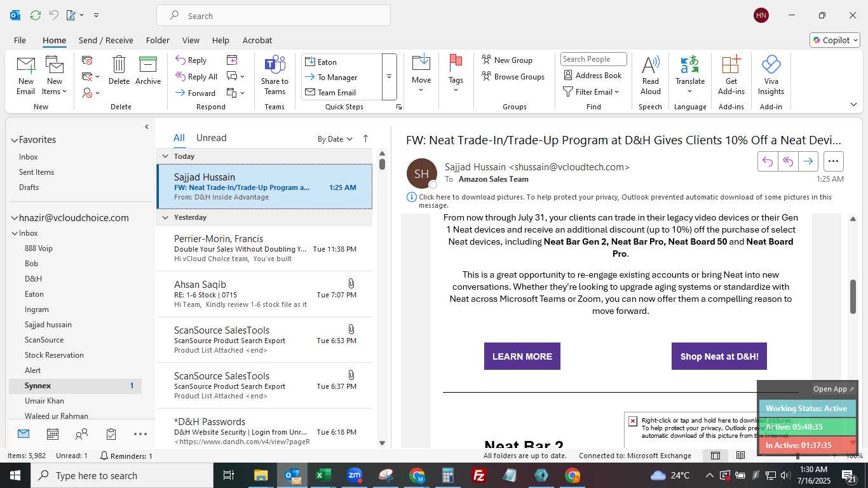868x488 pixels.
Task: Open email from Ahsan Saqib
Action: pyautogui.click(x=265, y=294)
